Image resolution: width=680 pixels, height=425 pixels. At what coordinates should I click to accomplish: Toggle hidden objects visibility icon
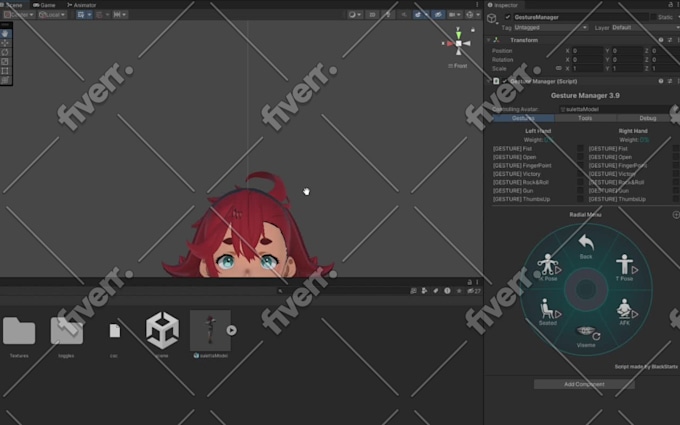[438, 15]
